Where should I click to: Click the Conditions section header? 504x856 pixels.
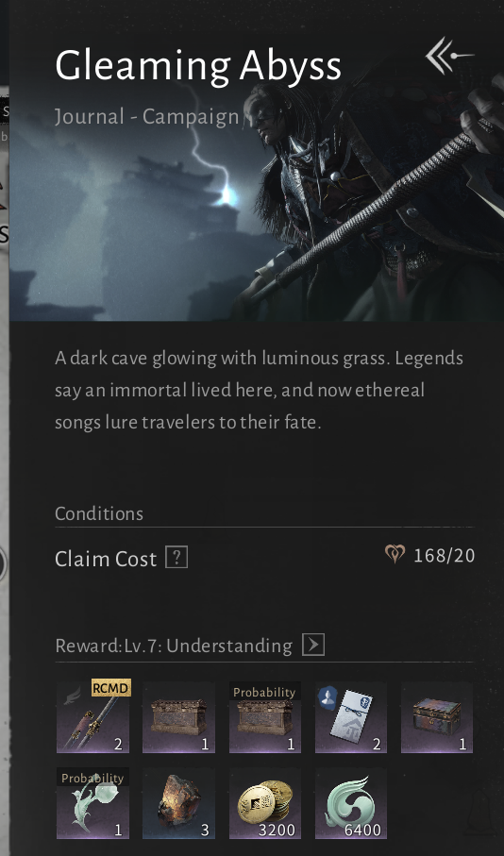click(99, 513)
